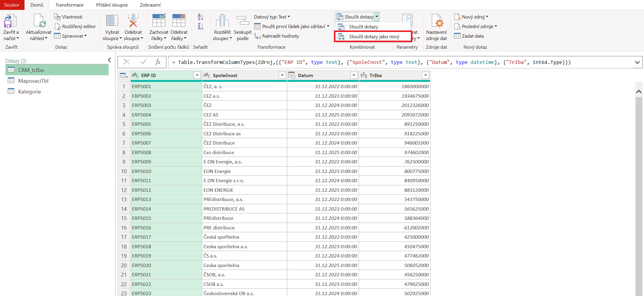
Task: Sort ascending with the A-Z icon
Action: (201, 17)
